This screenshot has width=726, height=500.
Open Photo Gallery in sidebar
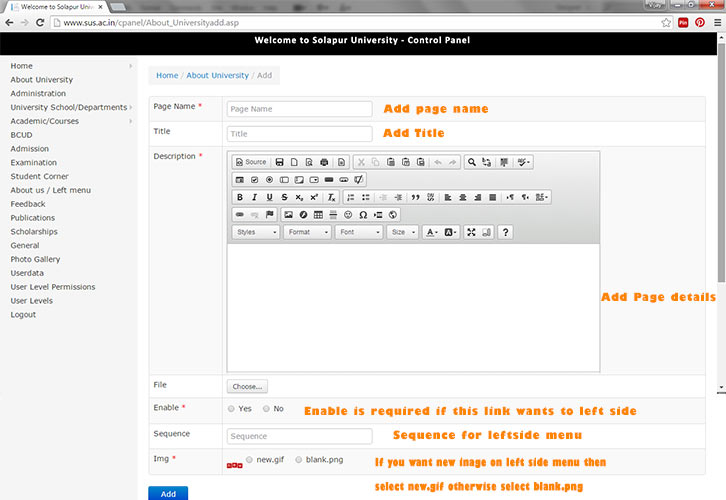coord(35,259)
